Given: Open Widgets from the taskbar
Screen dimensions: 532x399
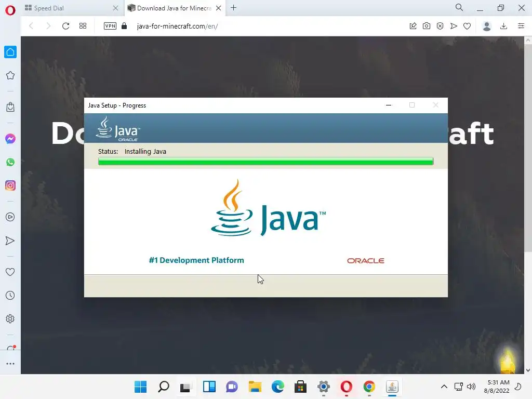Looking at the screenshot, I should (x=209, y=387).
